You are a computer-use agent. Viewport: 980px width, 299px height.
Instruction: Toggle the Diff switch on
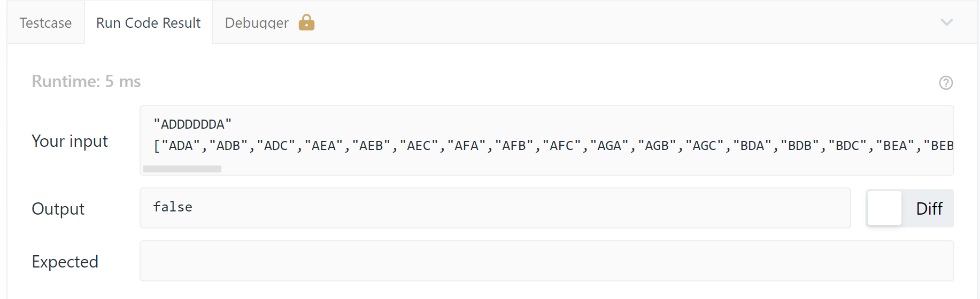(x=885, y=208)
